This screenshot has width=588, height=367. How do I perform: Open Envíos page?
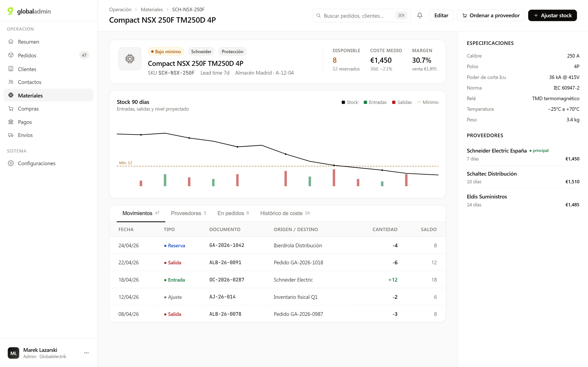pyautogui.click(x=49, y=135)
